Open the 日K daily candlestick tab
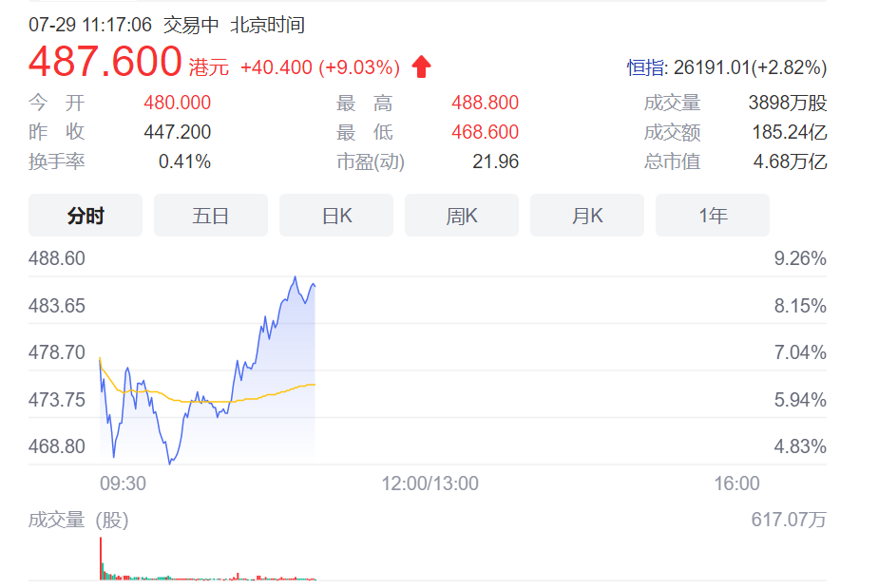This screenshot has width=878, height=588. tap(336, 216)
